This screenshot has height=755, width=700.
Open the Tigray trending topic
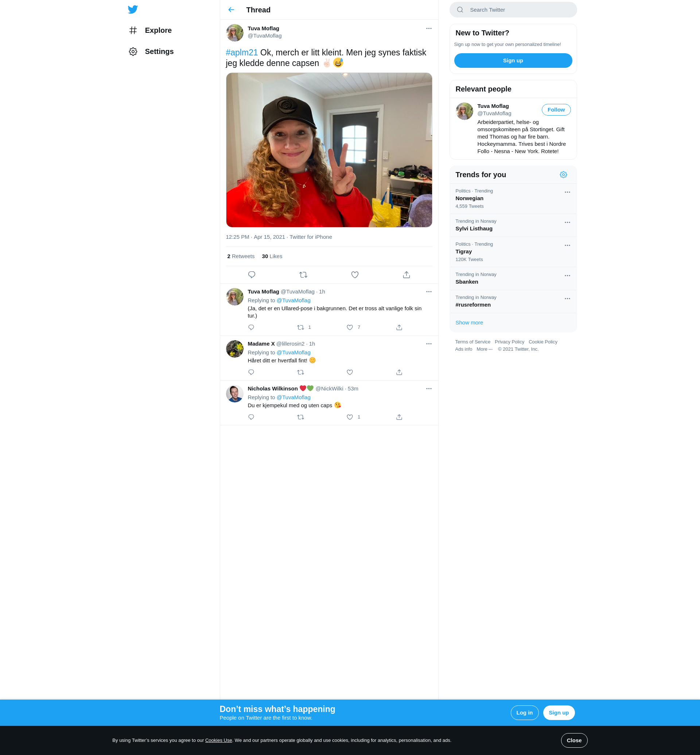click(x=513, y=252)
